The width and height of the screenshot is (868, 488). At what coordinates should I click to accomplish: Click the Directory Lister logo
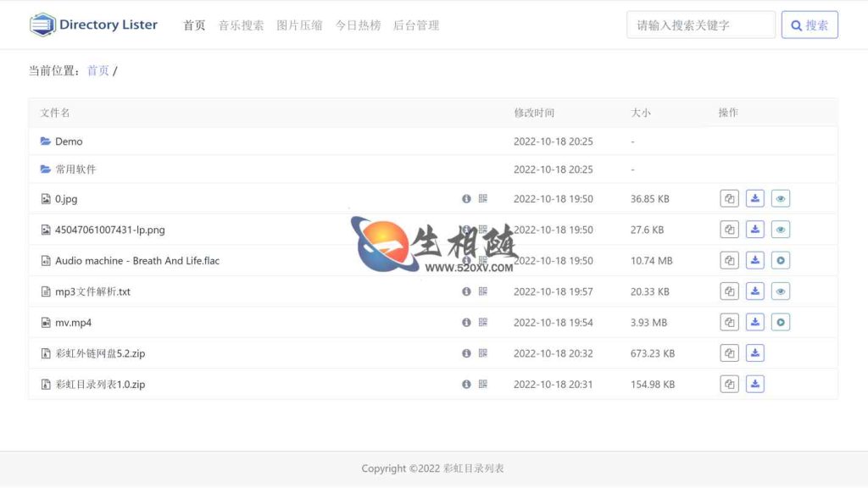93,25
